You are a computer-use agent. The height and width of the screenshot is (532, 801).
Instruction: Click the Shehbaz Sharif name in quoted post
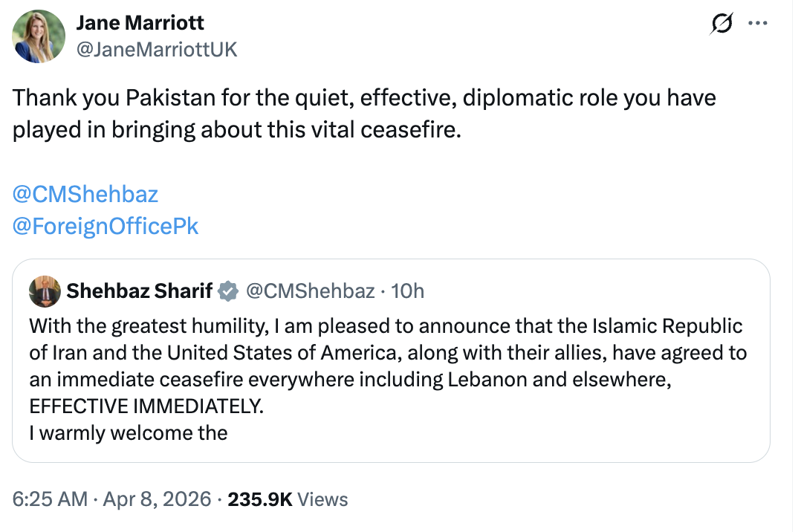coord(139,291)
